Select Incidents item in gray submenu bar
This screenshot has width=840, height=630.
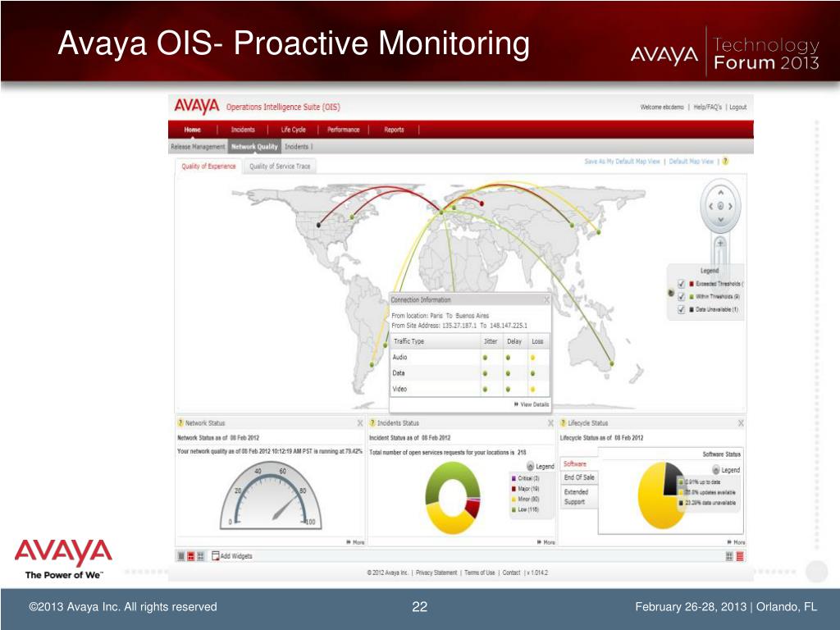tap(296, 147)
